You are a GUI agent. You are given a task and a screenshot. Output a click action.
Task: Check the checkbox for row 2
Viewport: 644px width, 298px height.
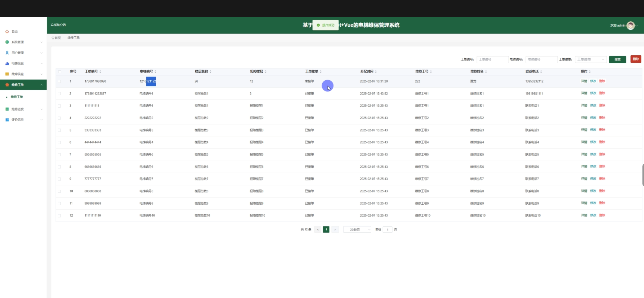coord(59,94)
